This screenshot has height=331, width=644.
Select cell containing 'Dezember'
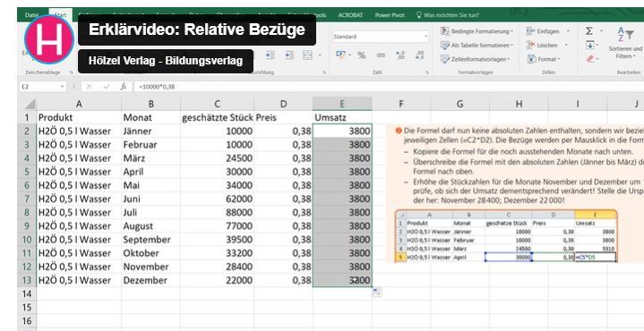point(151,280)
